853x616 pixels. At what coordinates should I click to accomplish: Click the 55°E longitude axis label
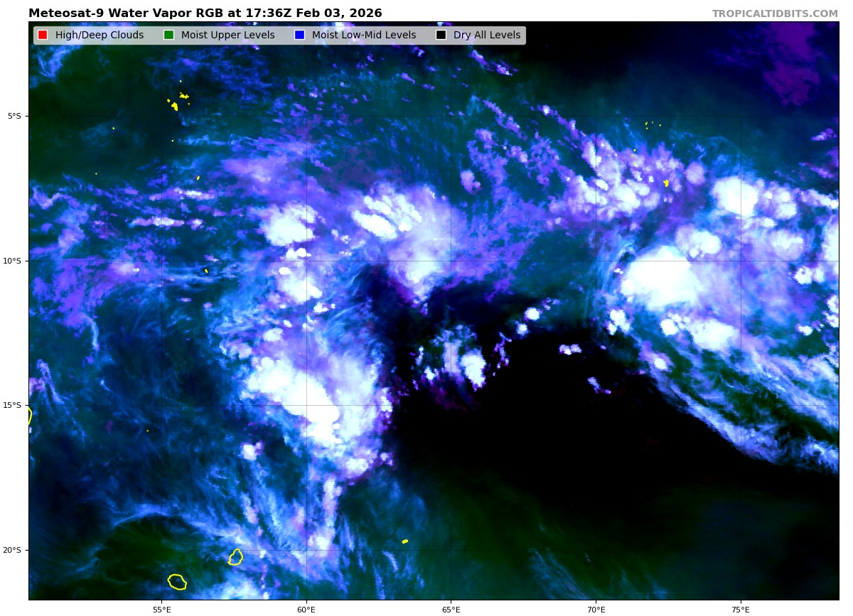(161, 609)
